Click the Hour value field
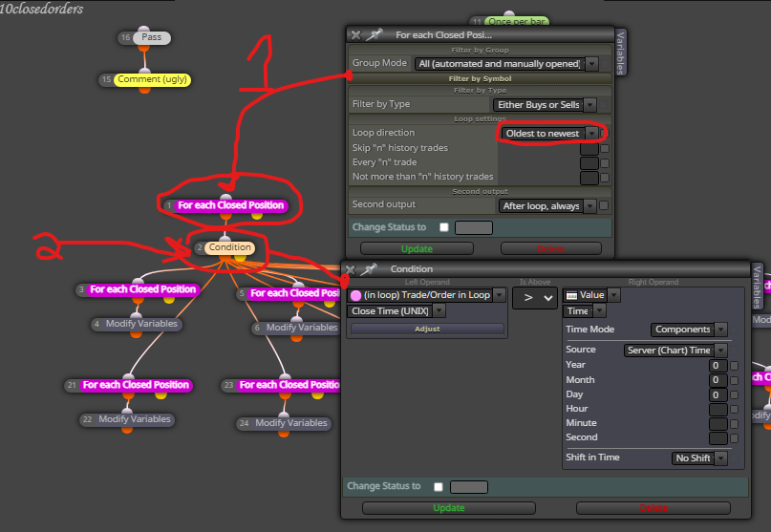The width and height of the screenshot is (771, 532). tap(717, 409)
